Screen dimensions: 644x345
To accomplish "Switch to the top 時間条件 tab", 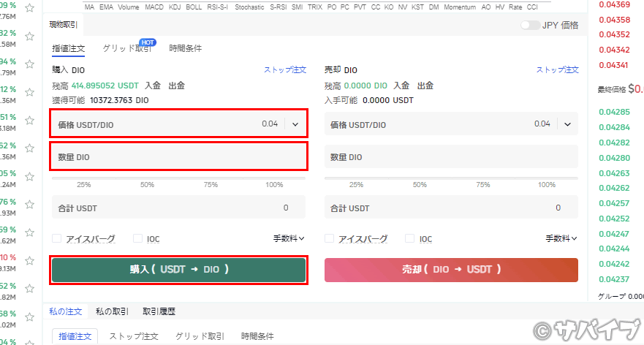I will [x=186, y=48].
